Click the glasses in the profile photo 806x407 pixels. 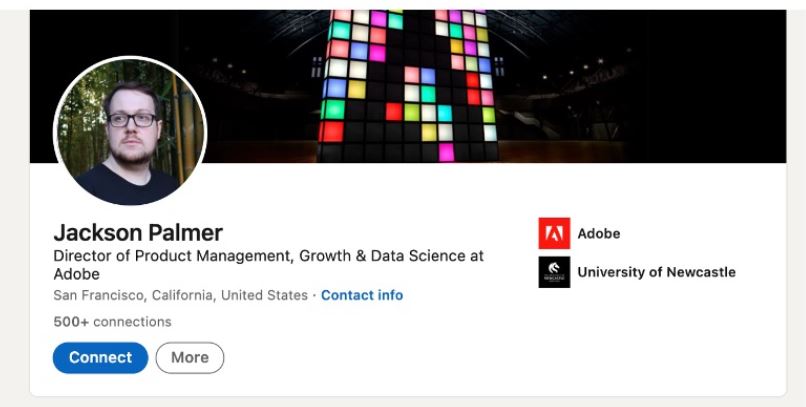[x=133, y=120]
